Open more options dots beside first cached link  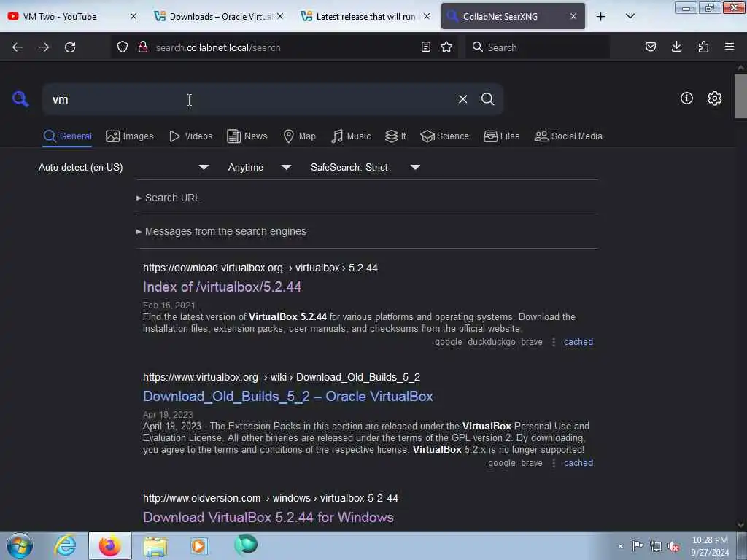[x=553, y=342]
